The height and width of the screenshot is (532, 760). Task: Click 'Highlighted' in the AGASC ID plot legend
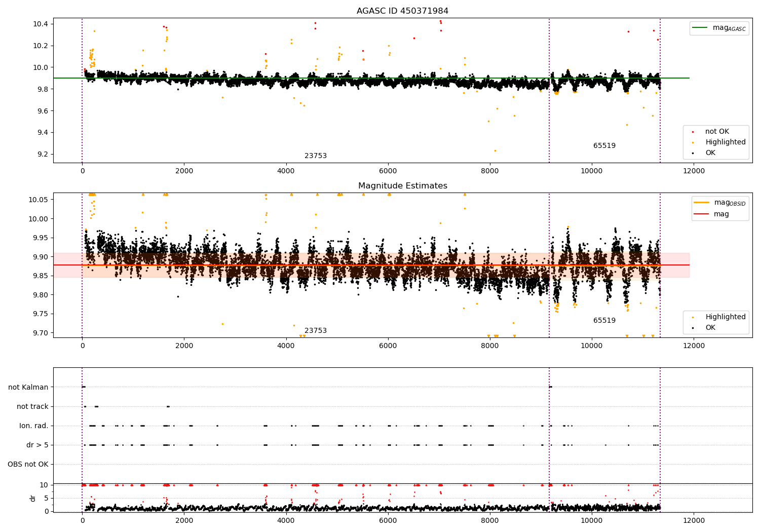click(x=726, y=142)
